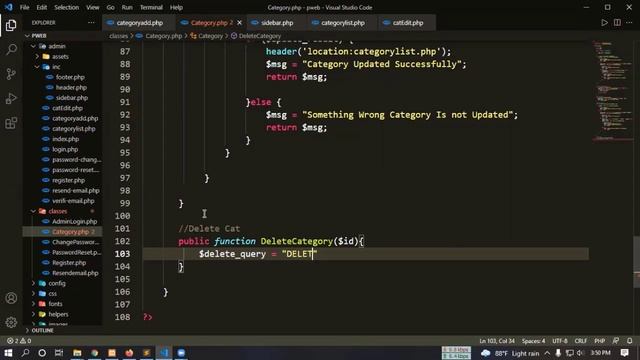Collapse the PWEB root folder
Image resolution: width=640 pixels, height=360 pixels.
[x=39, y=36]
